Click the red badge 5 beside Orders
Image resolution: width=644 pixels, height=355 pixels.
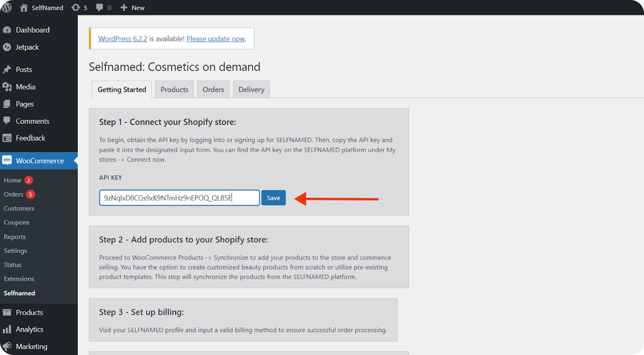tap(30, 194)
